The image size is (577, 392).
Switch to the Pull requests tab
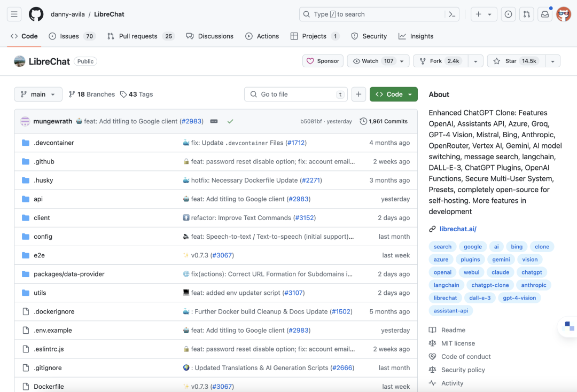pyautogui.click(x=141, y=36)
